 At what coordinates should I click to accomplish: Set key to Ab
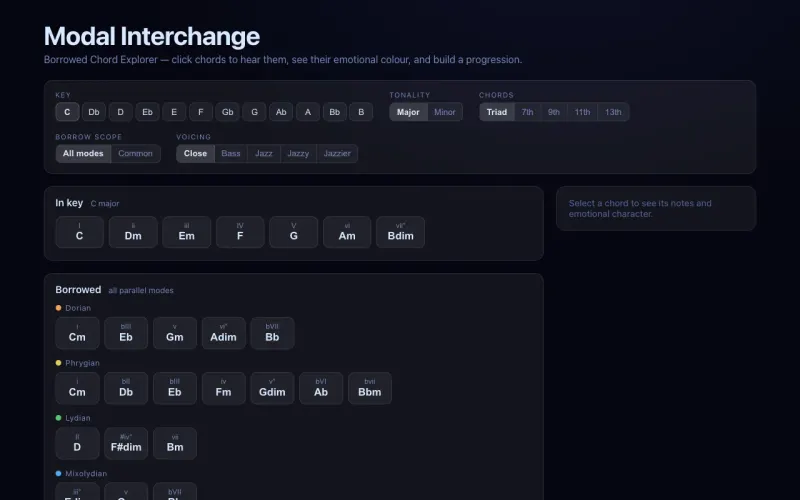[281, 112]
